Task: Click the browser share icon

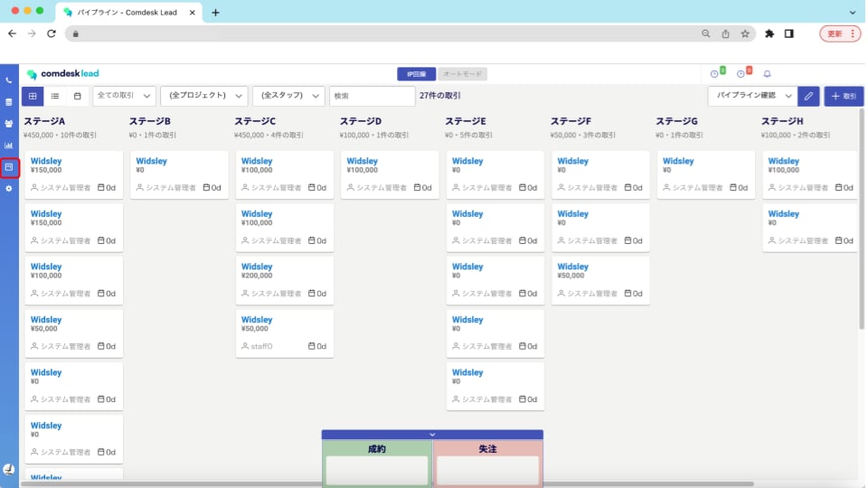Action: pyautogui.click(x=725, y=33)
